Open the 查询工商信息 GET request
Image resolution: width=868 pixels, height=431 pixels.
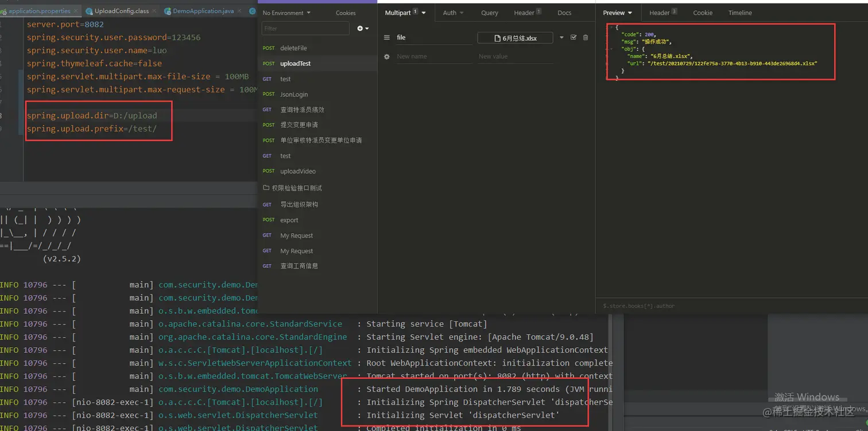click(317, 266)
